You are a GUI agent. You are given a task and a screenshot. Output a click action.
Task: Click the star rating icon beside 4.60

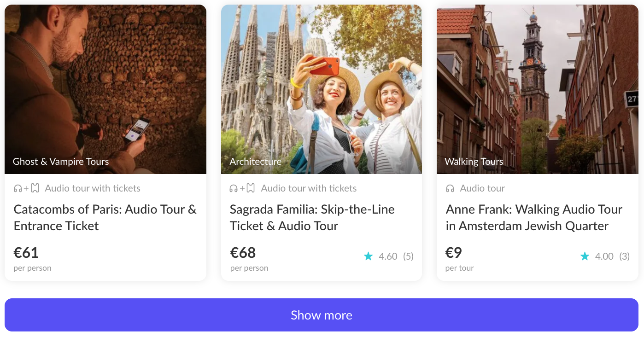point(369,256)
